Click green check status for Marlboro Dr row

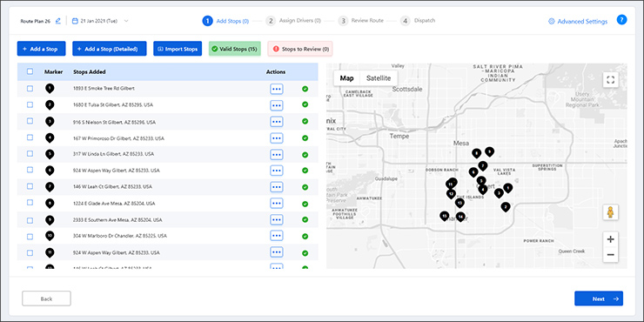click(305, 236)
